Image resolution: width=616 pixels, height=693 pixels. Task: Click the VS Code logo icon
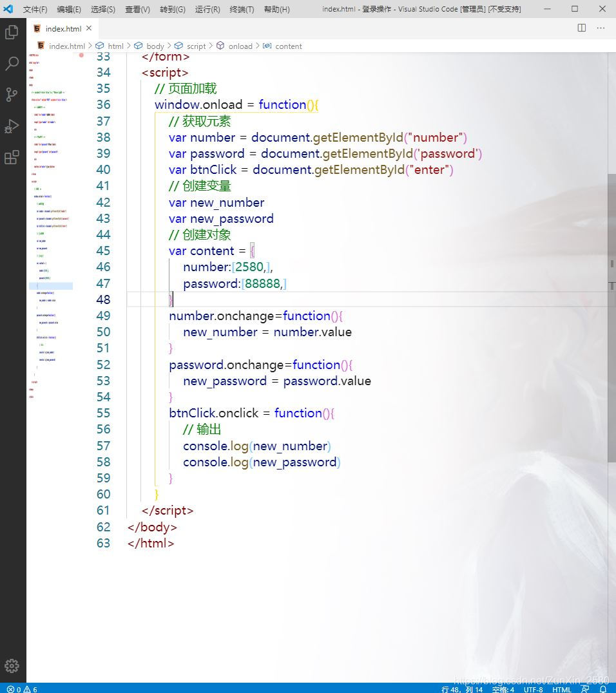[x=8, y=9]
